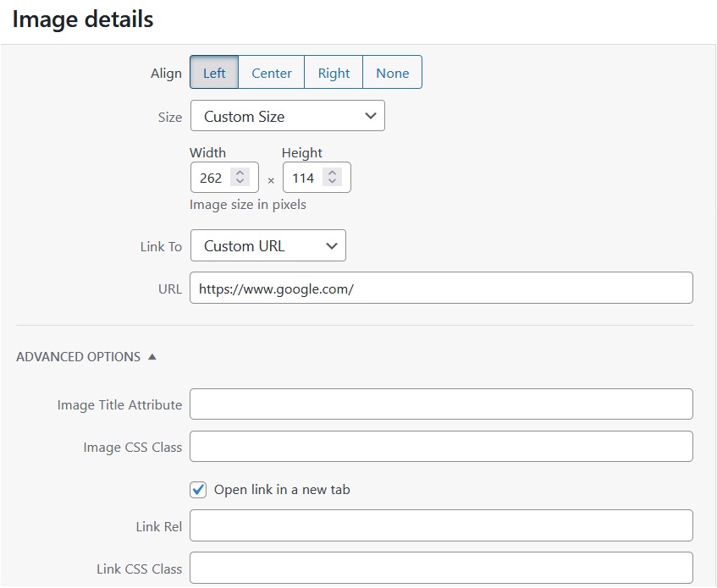
Task: Increase the Height value with stepper arrow
Action: coord(333,173)
